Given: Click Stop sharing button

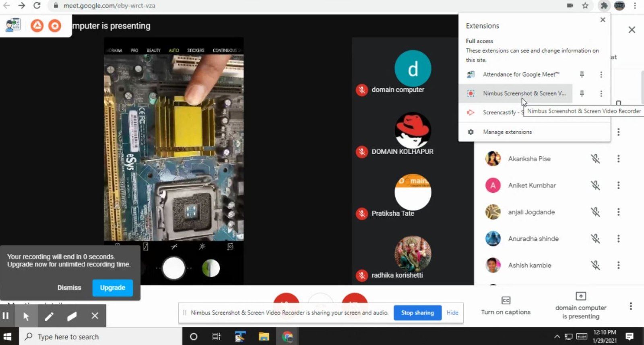Looking at the screenshot, I should coord(417,313).
